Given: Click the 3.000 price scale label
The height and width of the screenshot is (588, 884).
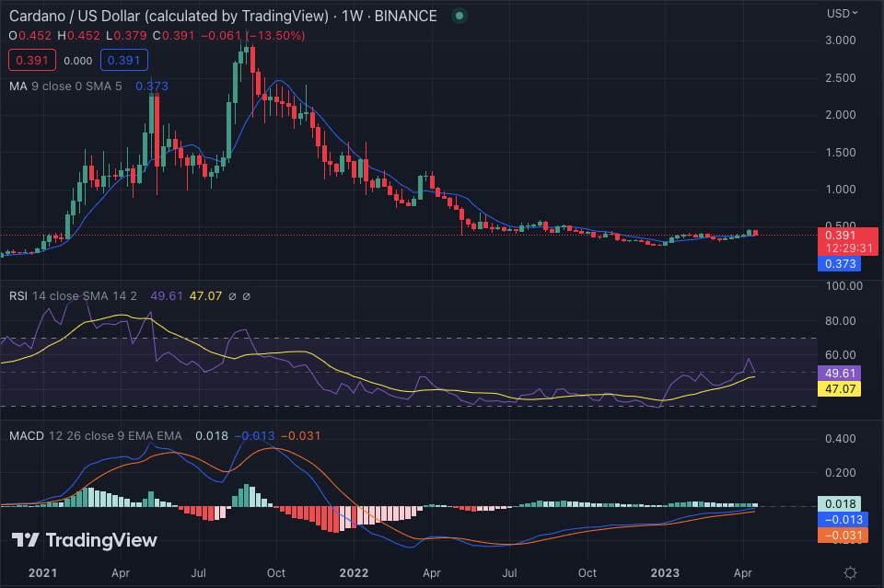Looking at the screenshot, I should click(841, 40).
